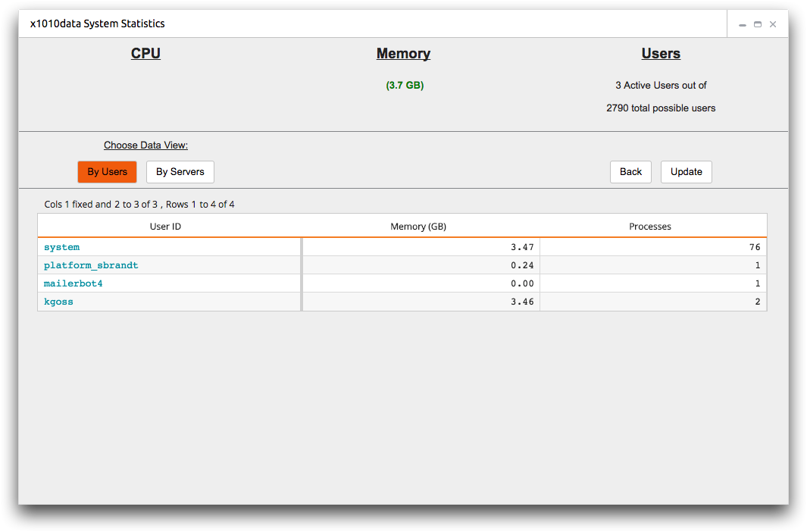The height and width of the screenshot is (532, 807).
Task: Click the 76 processes cell for system
Action: tap(653, 248)
